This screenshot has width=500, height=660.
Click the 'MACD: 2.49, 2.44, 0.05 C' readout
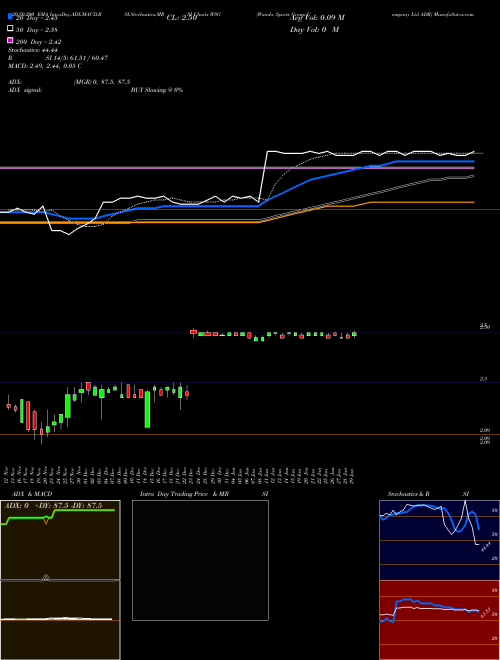pos(45,66)
